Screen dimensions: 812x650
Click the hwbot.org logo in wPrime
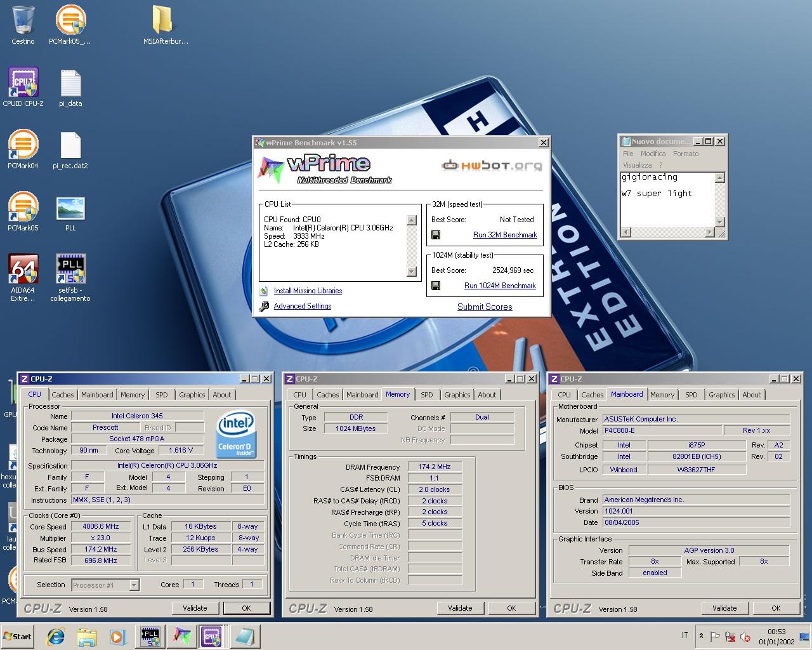(492, 166)
